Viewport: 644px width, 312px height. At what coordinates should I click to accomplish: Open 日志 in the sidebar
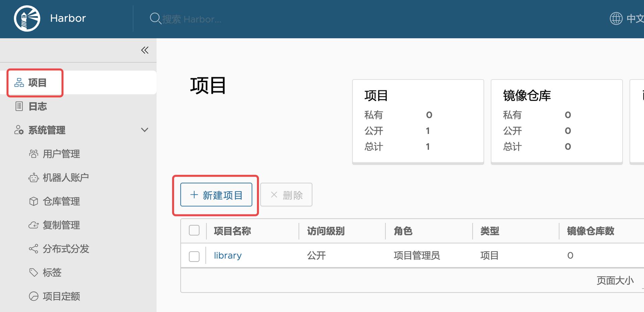tap(38, 107)
